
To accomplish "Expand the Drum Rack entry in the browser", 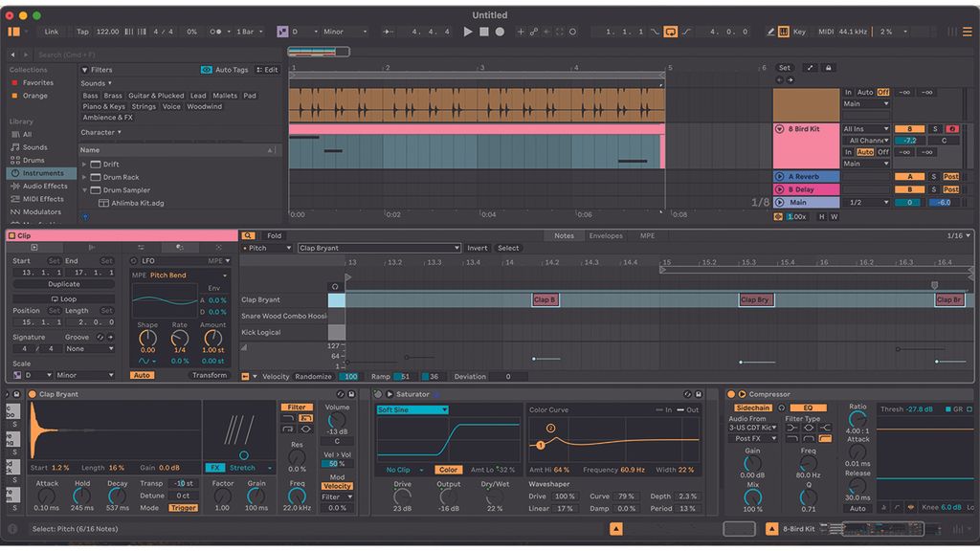I will click(84, 177).
